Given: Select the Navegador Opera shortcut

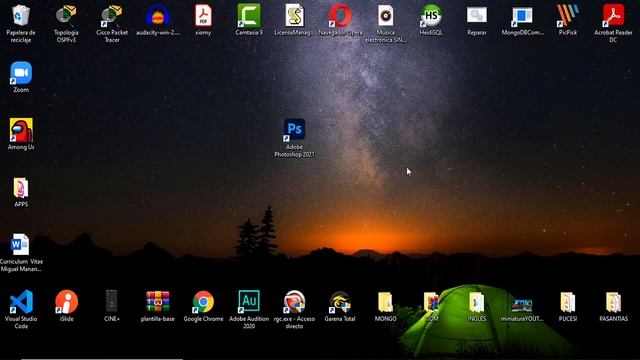Looking at the screenshot, I should [x=340, y=16].
